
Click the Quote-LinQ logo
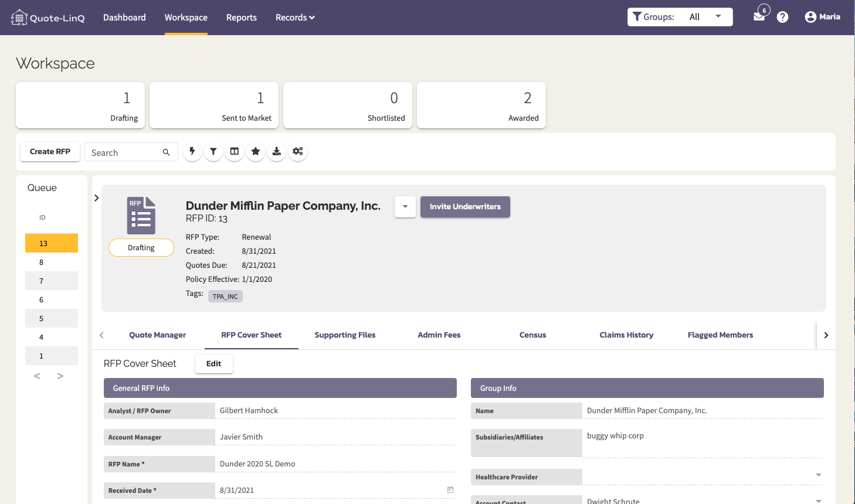pyautogui.click(x=48, y=18)
